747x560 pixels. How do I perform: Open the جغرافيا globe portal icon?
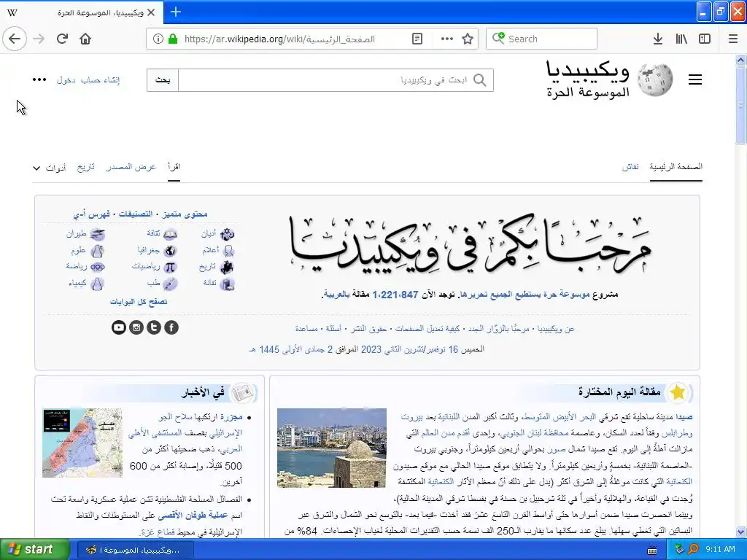click(169, 251)
